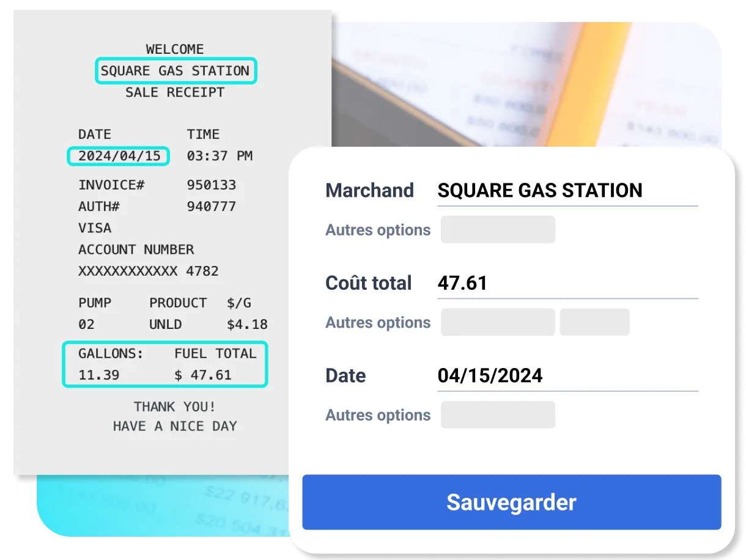Click the pump number 02

pyautogui.click(x=86, y=324)
